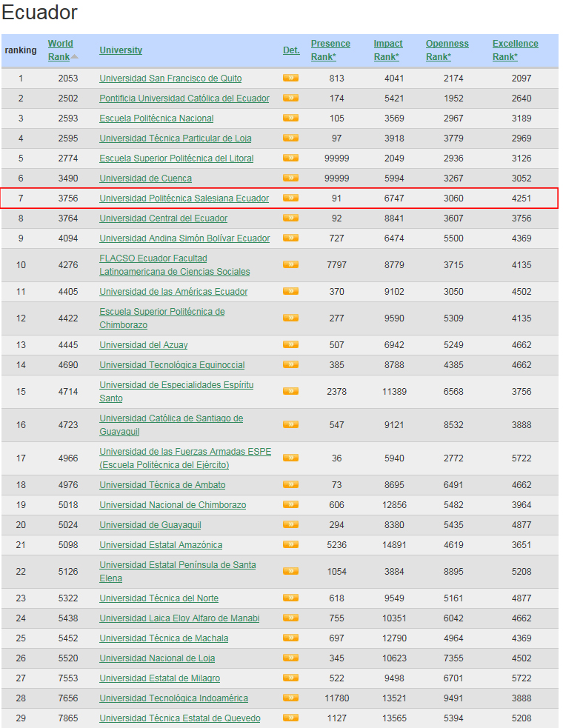The width and height of the screenshot is (583, 728).
Task: Sort by Openness Rank header
Action: (x=447, y=50)
